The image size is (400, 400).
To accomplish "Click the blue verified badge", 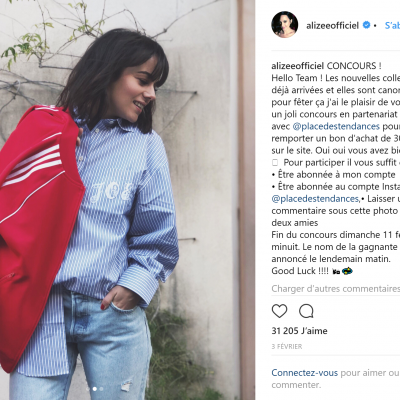I will coord(366,25).
